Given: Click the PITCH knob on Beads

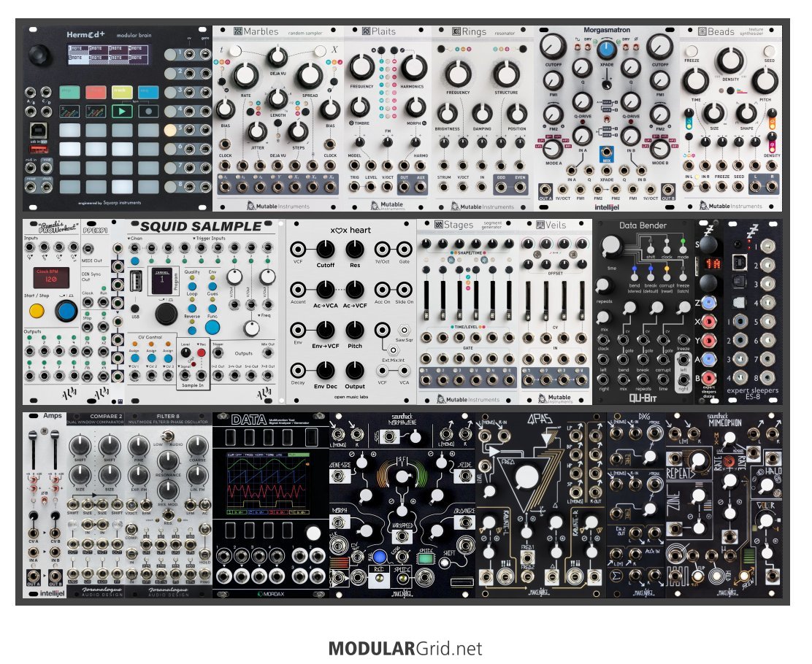Looking at the screenshot, I should tap(765, 82).
